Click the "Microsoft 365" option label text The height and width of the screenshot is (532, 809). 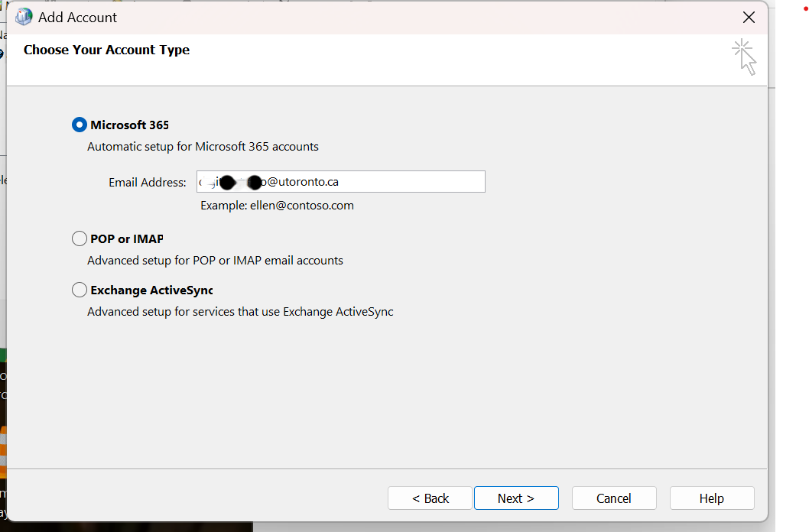pyautogui.click(x=129, y=125)
